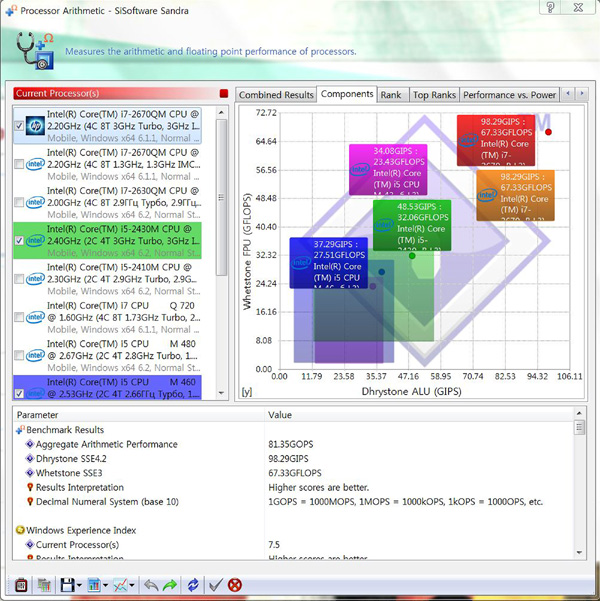Click the options/engine toolbar icon at far left
600x601 pixels.
pyautogui.click(x=21, y=585)
